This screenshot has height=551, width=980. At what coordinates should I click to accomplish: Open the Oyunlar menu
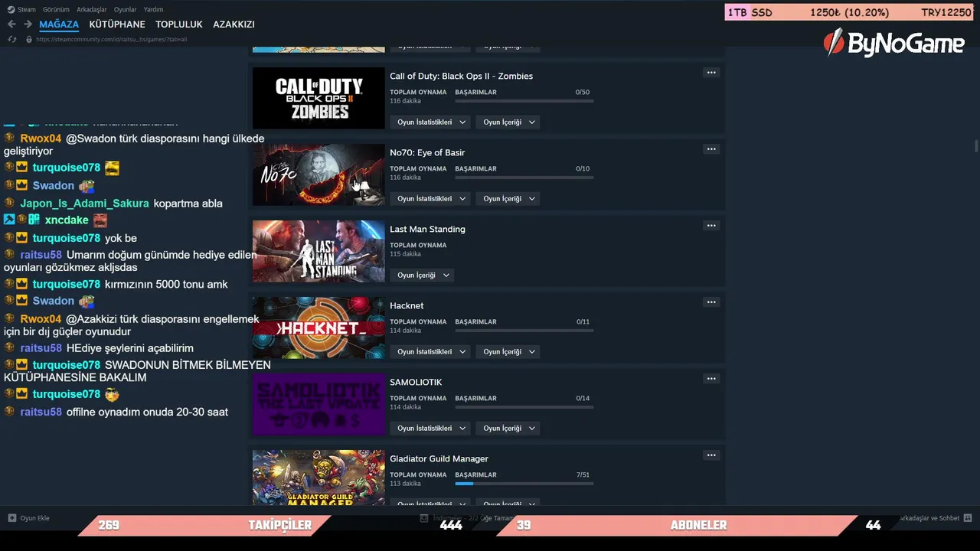tap(126, 10)
